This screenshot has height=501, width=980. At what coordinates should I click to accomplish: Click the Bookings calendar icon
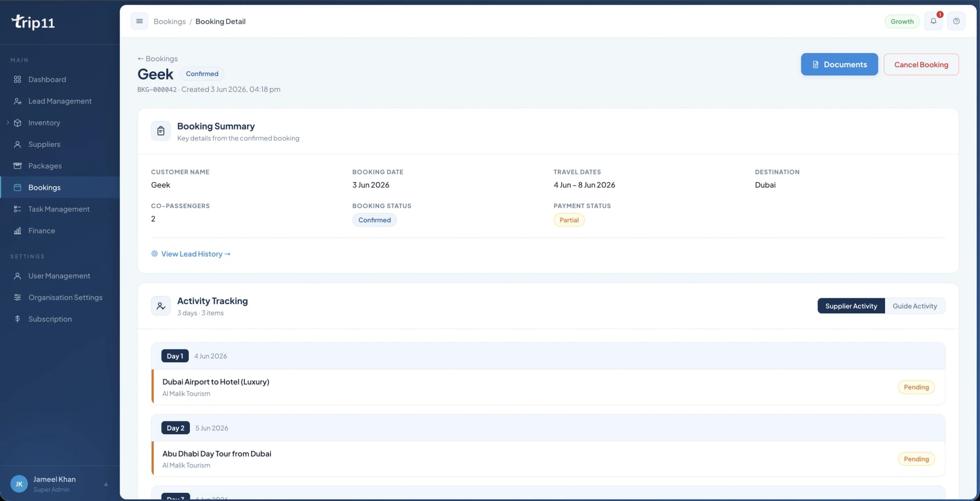click(x=17, y=187)
